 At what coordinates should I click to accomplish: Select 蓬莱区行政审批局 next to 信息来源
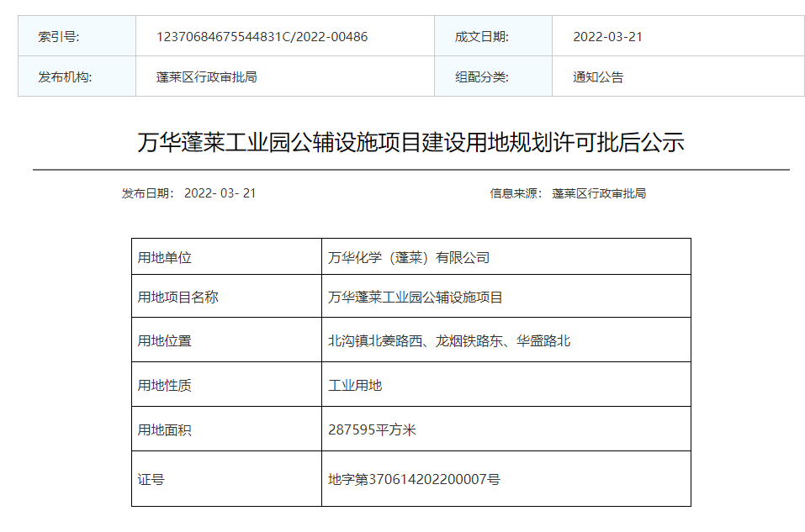(599, 193)
